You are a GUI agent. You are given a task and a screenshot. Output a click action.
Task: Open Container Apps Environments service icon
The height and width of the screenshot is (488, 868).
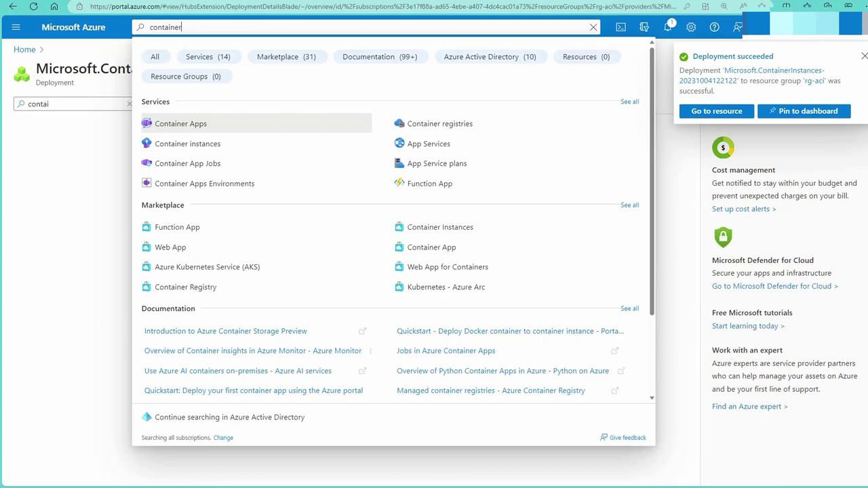tap(146, 183)
